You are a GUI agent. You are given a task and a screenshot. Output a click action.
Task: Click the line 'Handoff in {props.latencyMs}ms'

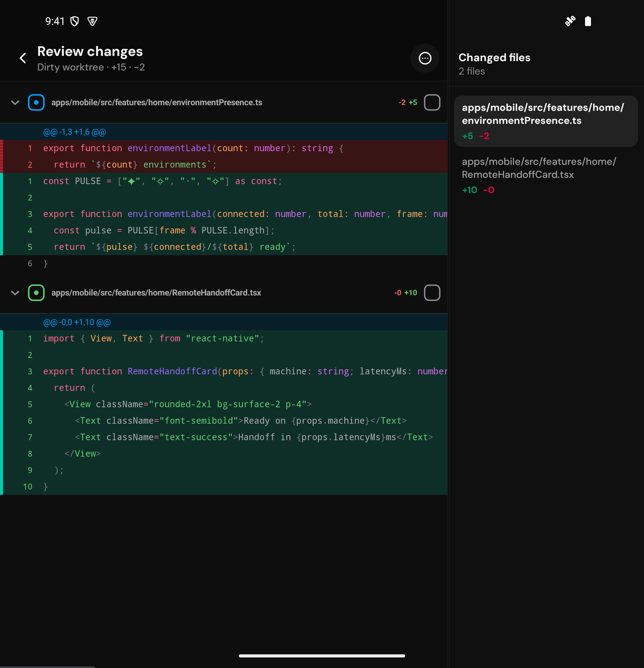[x=224, y=437]
